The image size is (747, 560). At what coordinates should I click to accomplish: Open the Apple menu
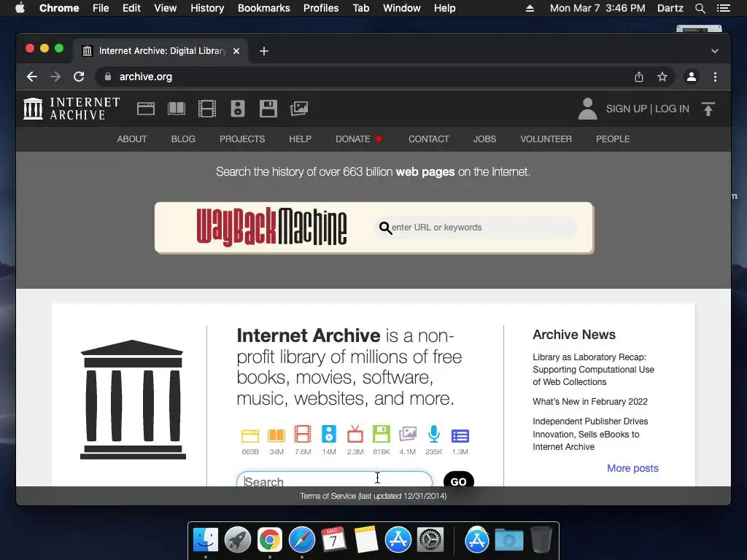pyautogui.click(x=20, y=8)
